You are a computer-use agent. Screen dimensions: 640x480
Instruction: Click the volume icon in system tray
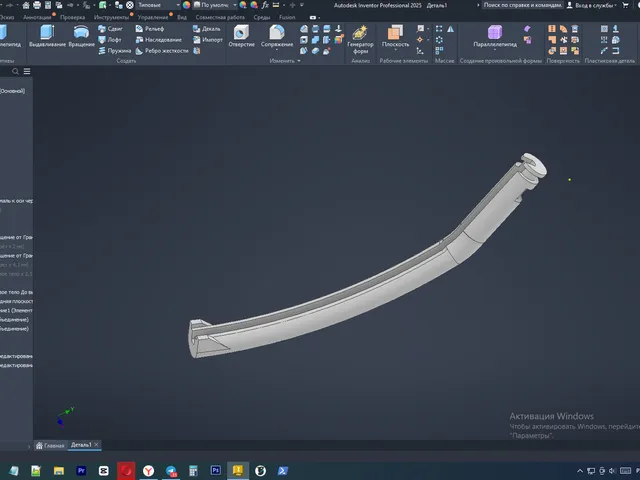point(612,471)
